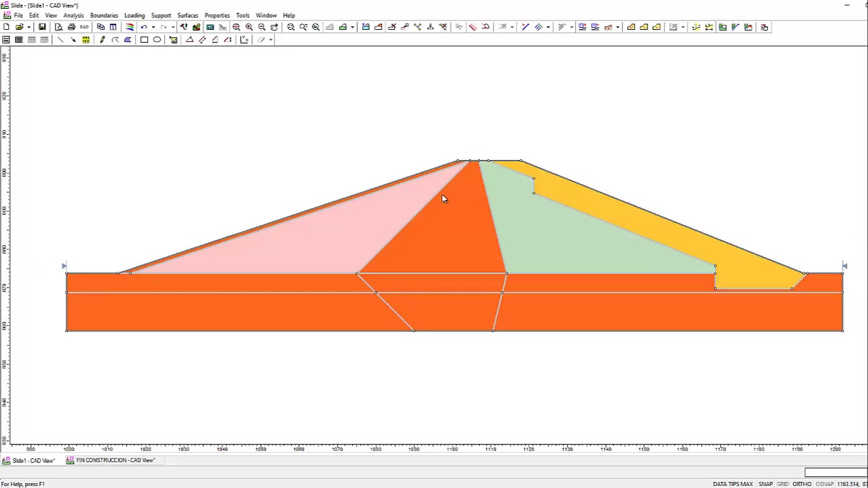The width and height of the screenshot is (868, 488).
Task: Expand the Redo history dropdown arrow
Action: pos(173,27)
